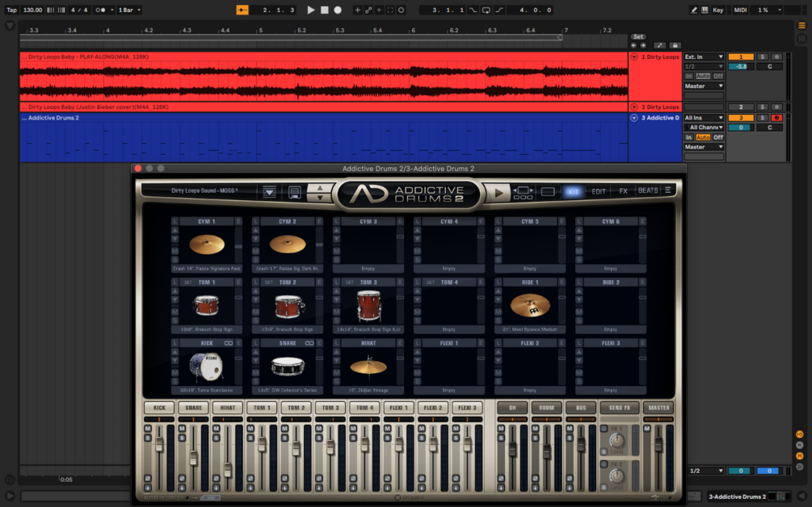
Task: Fold the 3 Addictive D track
Action: [x=634, y=118]
